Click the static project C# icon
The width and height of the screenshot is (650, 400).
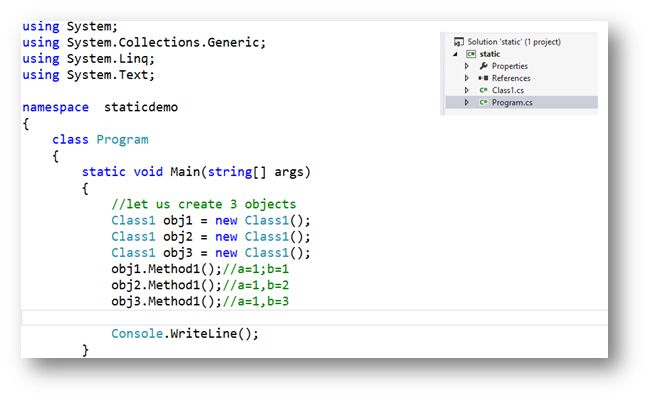point(471,54)
